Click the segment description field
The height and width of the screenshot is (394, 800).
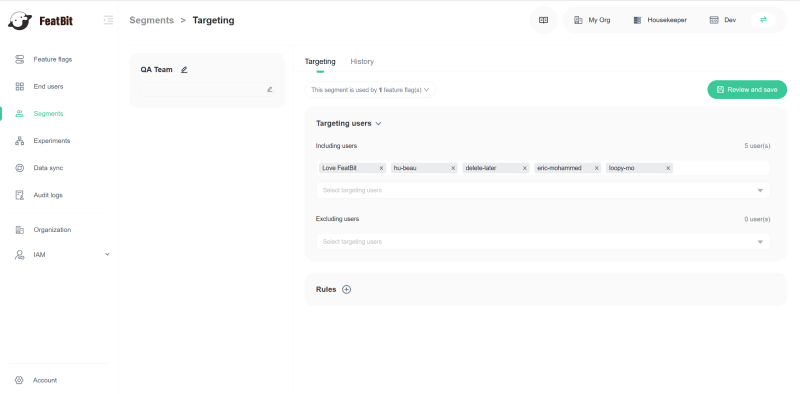(x=208, y=89)
